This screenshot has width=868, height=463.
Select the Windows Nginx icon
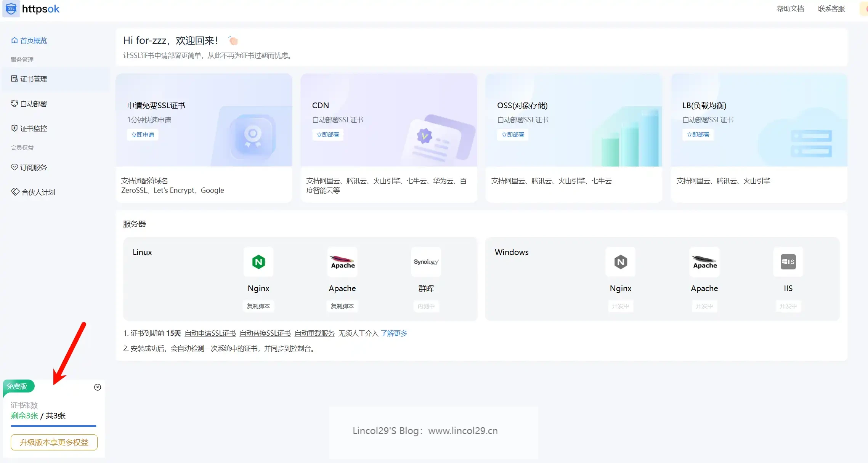click(x=621, y=262)
